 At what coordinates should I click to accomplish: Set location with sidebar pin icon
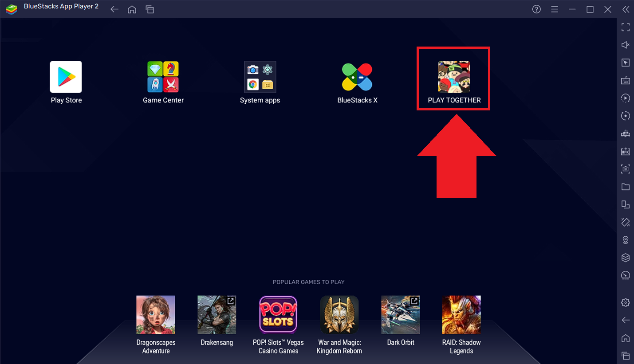626,240
